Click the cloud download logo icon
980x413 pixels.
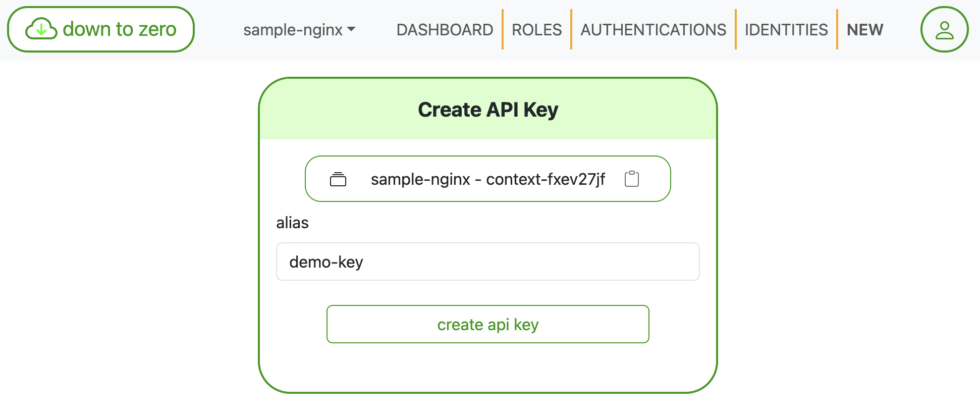coord(41,29)
